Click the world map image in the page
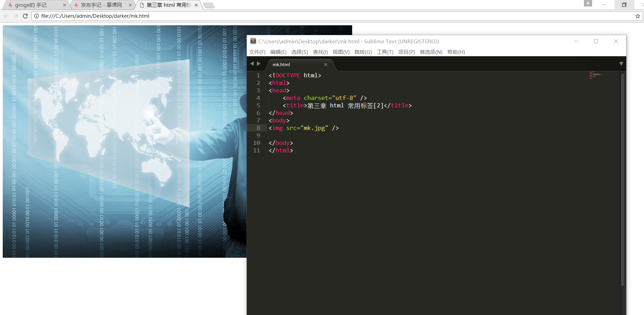Screen dimensions: 644x315 tap(125, 141)
